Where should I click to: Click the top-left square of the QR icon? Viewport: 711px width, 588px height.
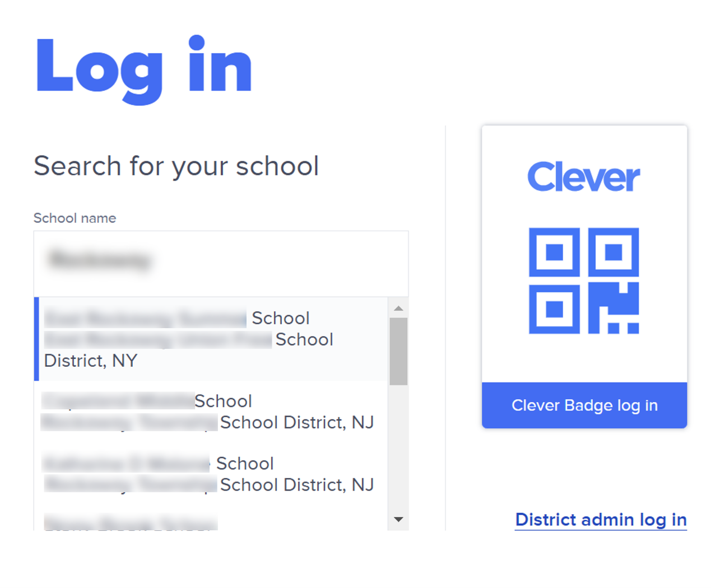pos(554,252)
